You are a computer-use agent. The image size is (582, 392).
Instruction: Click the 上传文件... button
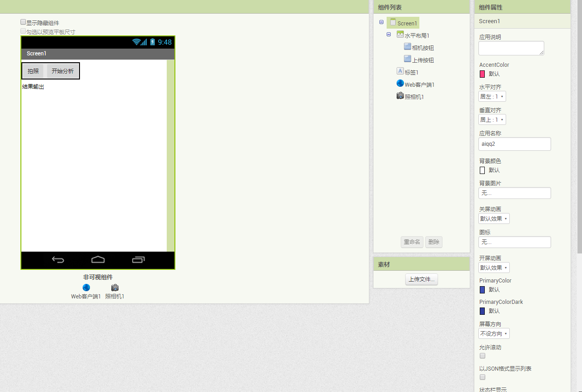421,279
